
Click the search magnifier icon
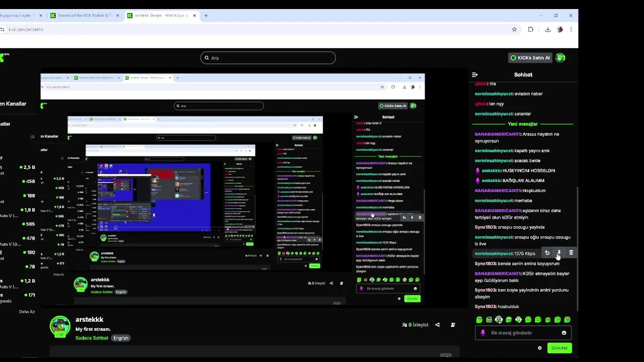tap(206, 58)
